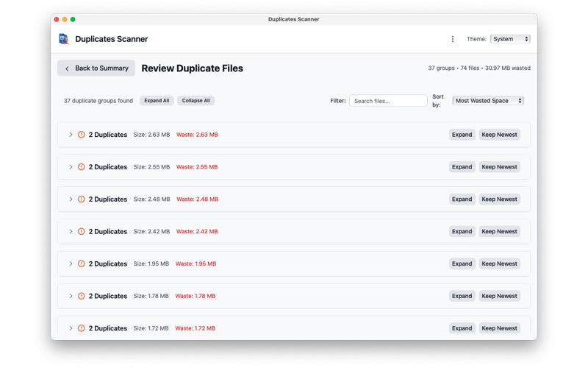Expand chevron of the 2.42 MB group
Image resolution: width=588 pixels, height=368 pixels.
click(71, 231)
